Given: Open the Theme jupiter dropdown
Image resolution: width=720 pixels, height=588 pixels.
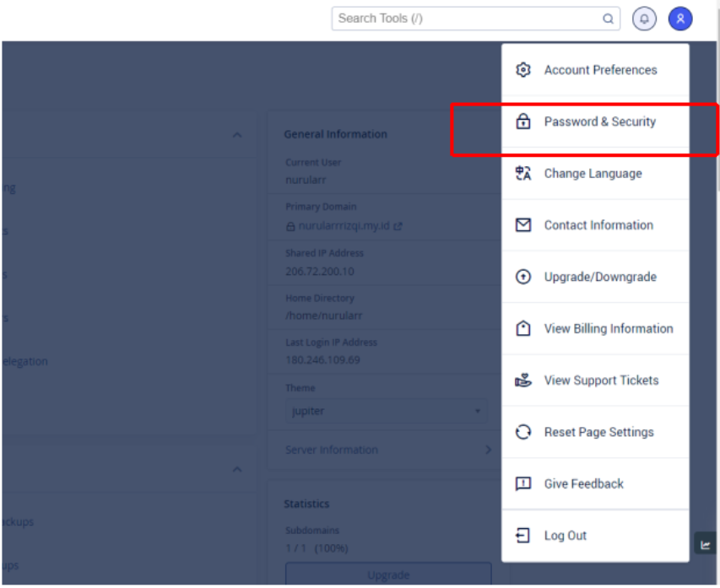Looking at the screenshot, I should point(387,411).
